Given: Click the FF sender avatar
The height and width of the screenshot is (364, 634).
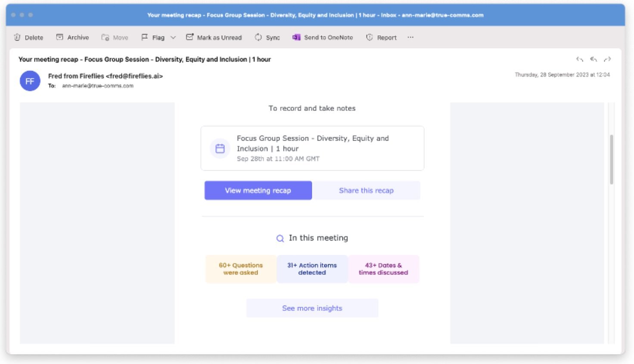Looking at the screenshot, I should pos(30,81).
